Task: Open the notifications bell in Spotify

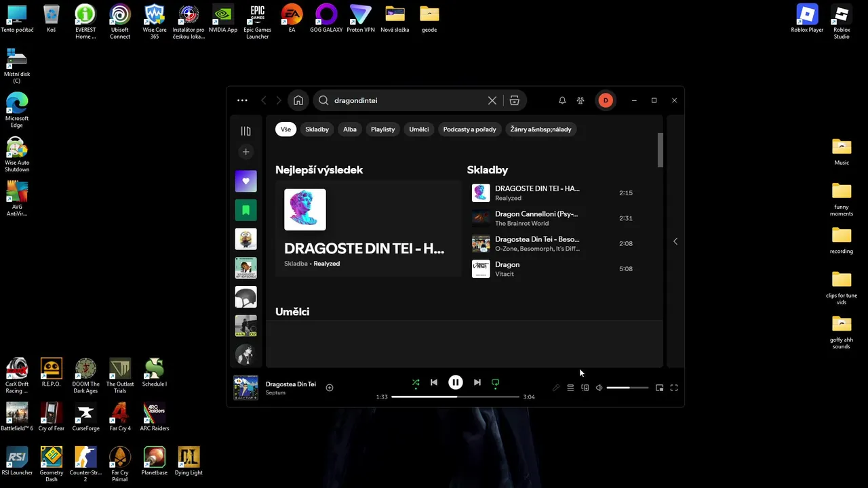Action: tap(562, 100)
